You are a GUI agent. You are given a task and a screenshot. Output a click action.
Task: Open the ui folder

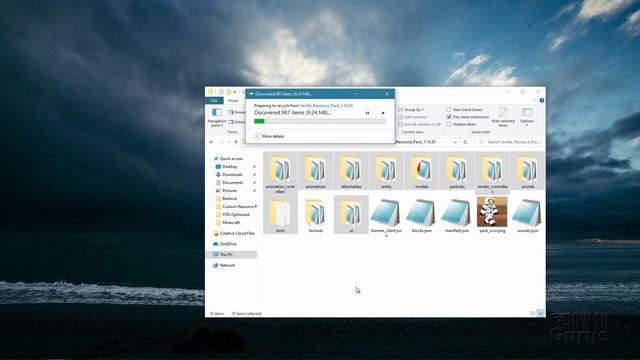pyautogui.click(x=351, y=215)
